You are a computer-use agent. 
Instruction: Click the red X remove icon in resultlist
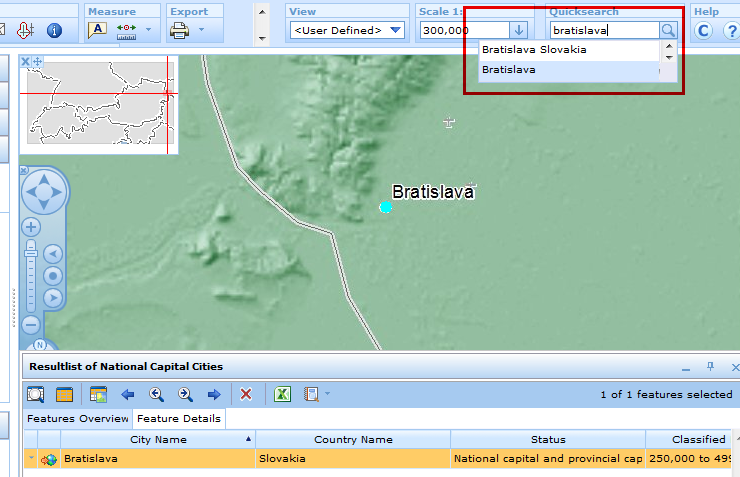[246, 394]
